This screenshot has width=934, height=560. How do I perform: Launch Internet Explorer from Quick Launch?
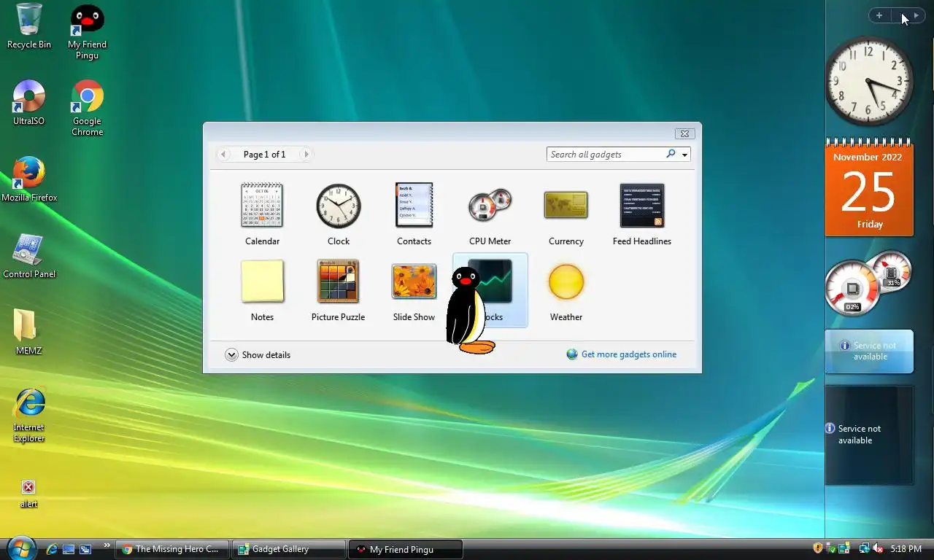(x=52, y=549)
